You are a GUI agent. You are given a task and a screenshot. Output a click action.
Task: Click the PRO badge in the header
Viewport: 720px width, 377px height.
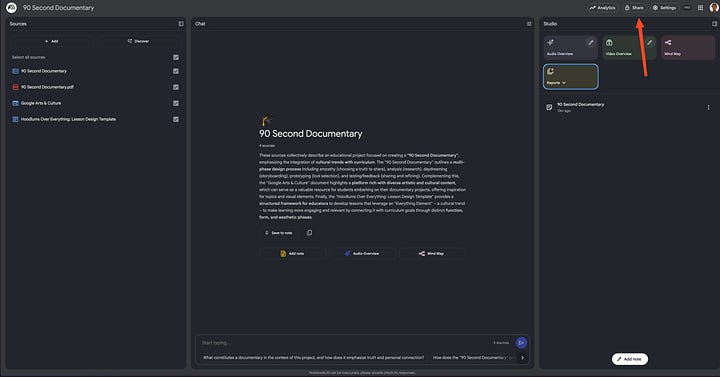[687, 7]
